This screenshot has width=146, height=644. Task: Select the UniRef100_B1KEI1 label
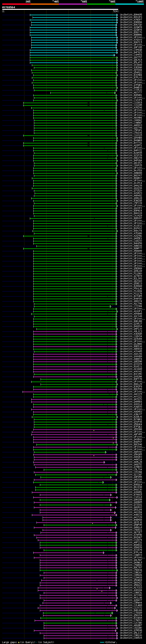coord(131,366)
